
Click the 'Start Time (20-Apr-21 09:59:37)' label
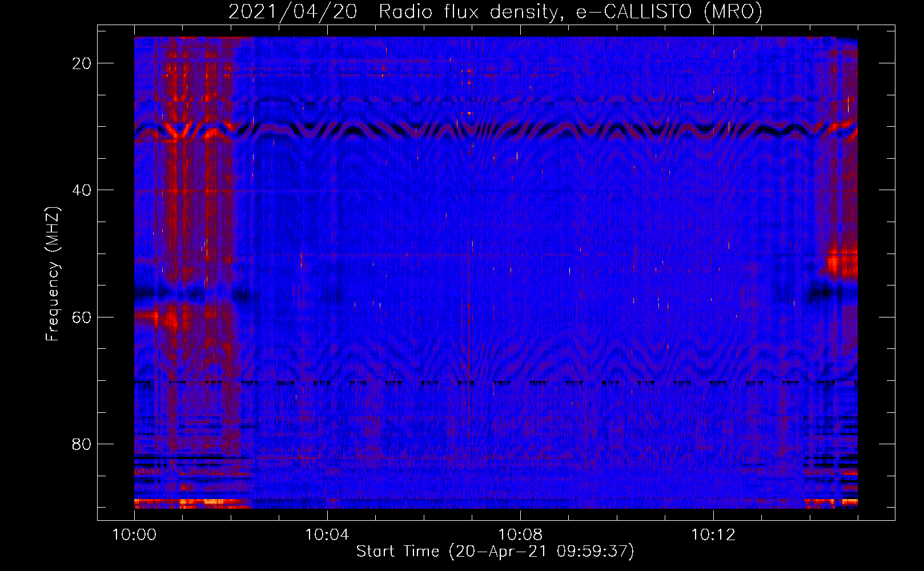(x=495, y=551)
